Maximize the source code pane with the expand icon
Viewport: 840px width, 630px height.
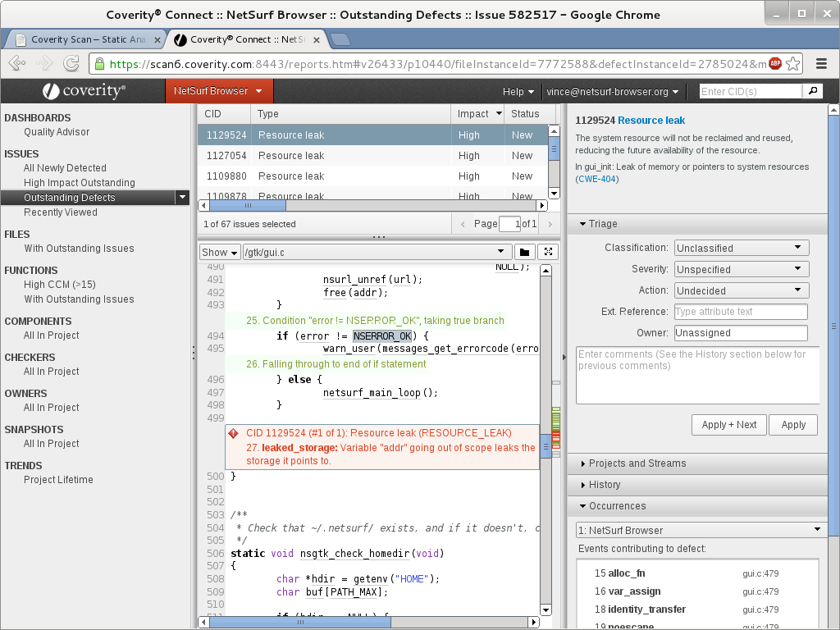coord(548,252)
